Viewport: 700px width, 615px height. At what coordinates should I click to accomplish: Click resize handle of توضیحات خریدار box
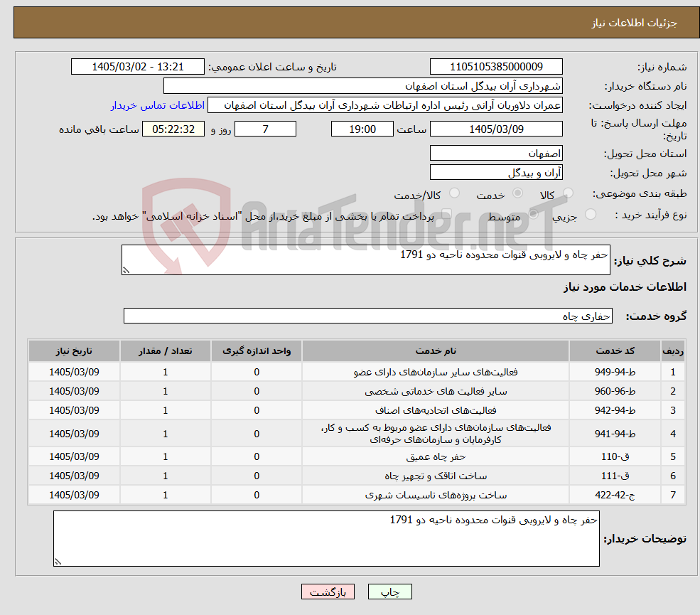pyautogui.click(x=58, y=562)
